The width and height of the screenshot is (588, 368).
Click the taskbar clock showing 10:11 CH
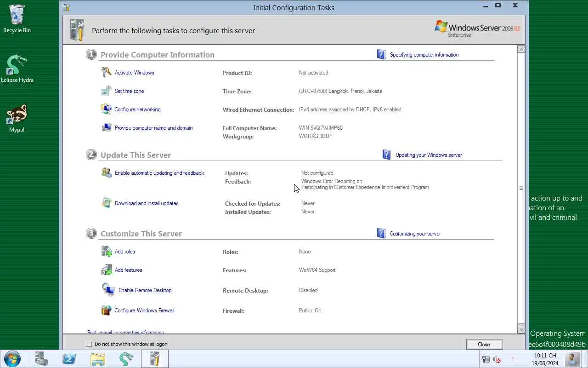(x=545, y=359)
